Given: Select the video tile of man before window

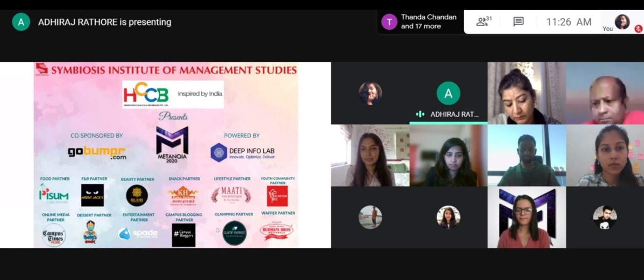Looking at the screenshot, I should 527,155.
